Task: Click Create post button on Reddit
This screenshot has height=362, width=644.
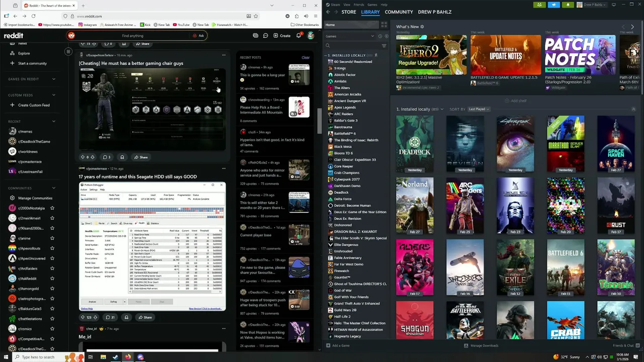Action: tap(282, 36)
